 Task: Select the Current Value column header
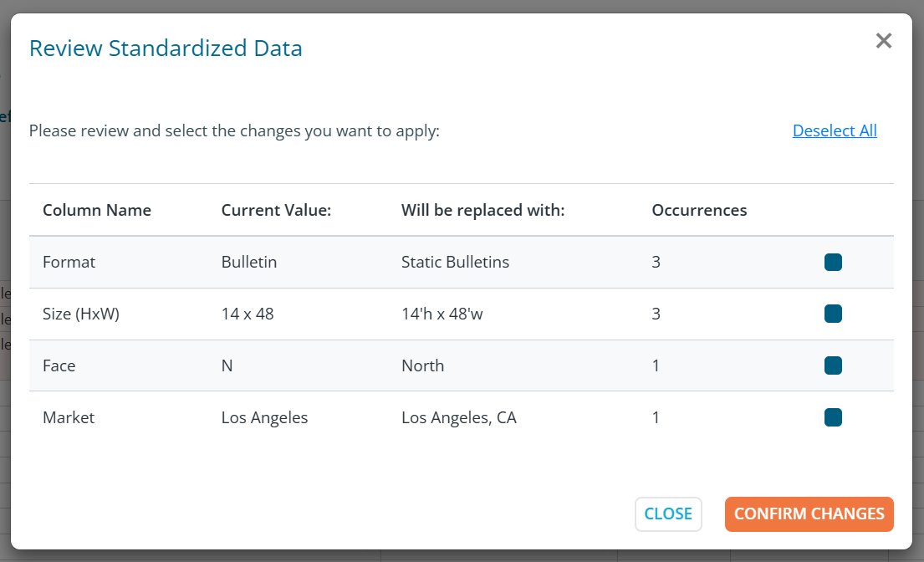276,210
